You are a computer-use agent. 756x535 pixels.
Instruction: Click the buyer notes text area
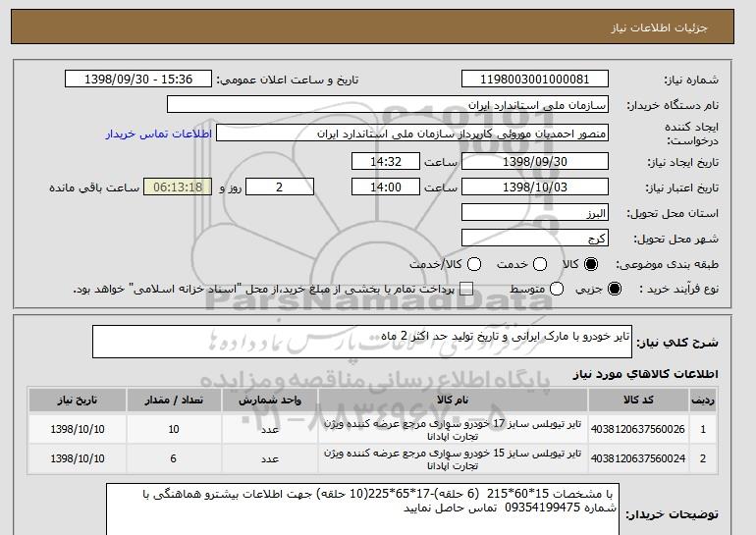point(362,509)
